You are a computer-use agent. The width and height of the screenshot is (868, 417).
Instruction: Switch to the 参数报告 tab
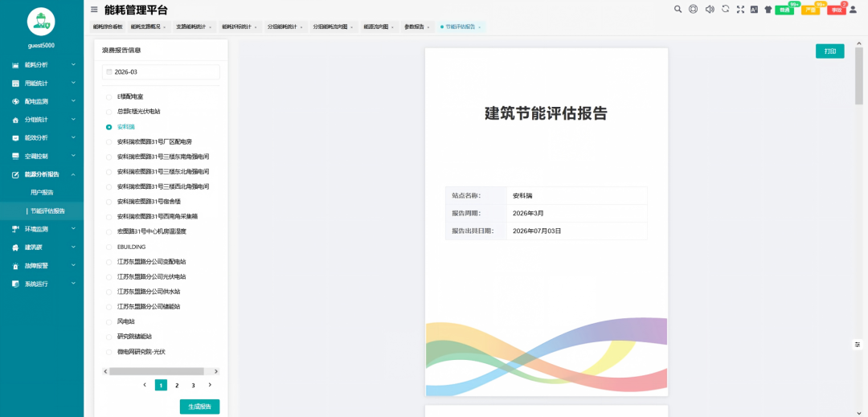[417, 27]
